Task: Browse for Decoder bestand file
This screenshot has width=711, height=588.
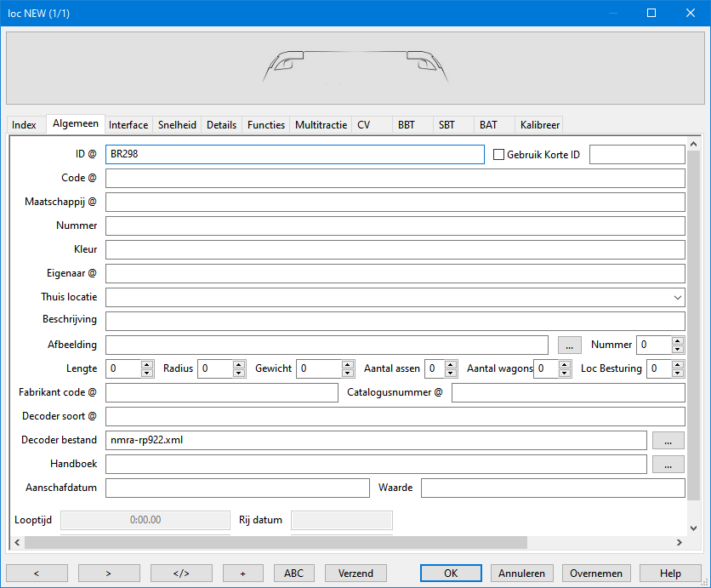Action: tap(668, 440)
